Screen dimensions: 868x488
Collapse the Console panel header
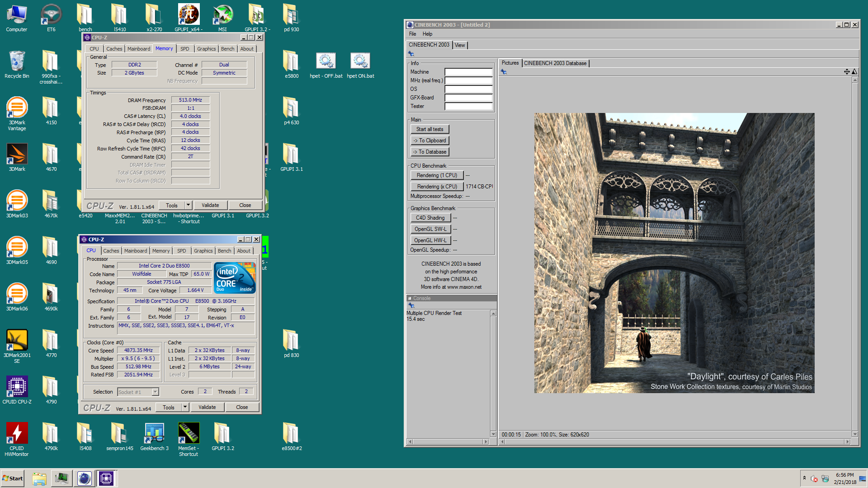tap(410, 298)
